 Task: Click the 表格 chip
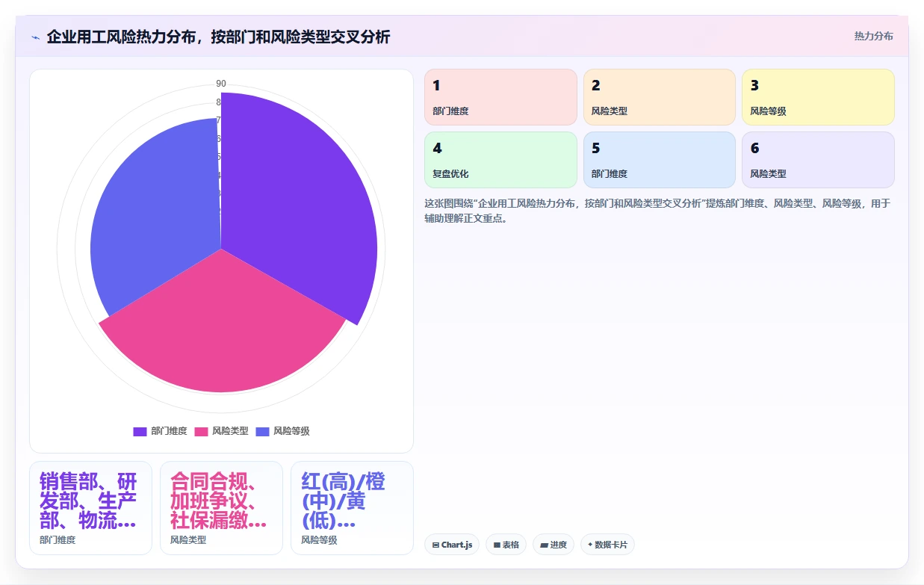(506, 545)
